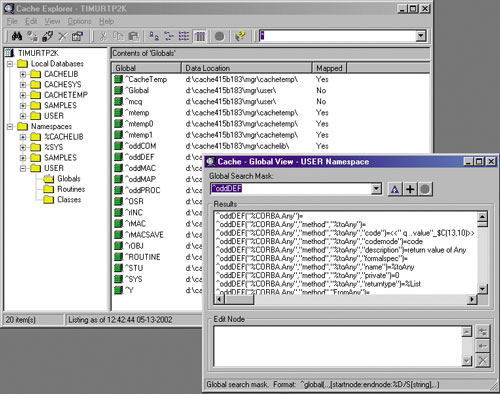Screen dimensions: 500x394
Task: Select the details view toolbar icon
Action: point(200,36)
